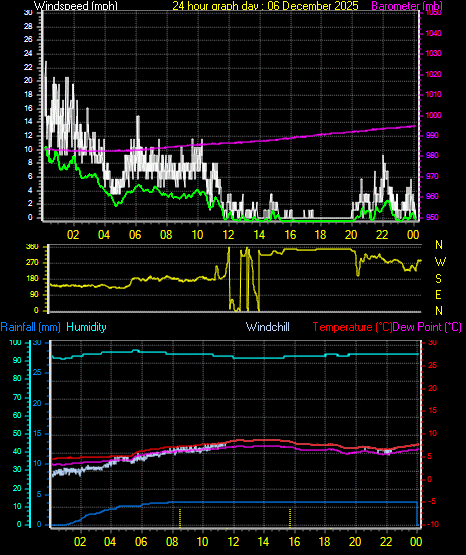Click the cyan humidity axis value 70
466x555 pixels.
tap(17, 397)
